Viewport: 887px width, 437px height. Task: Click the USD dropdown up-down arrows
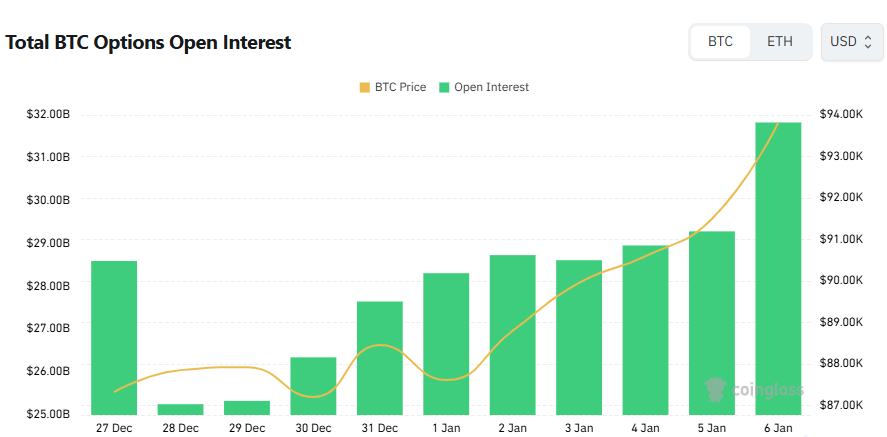tap(868, 42)
